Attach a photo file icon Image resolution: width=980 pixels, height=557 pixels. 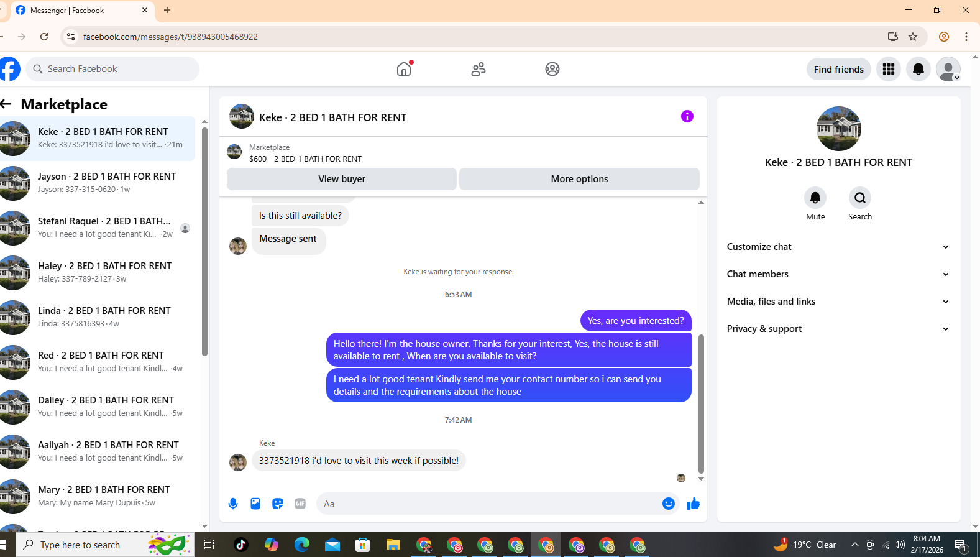[x=255, y=504]
